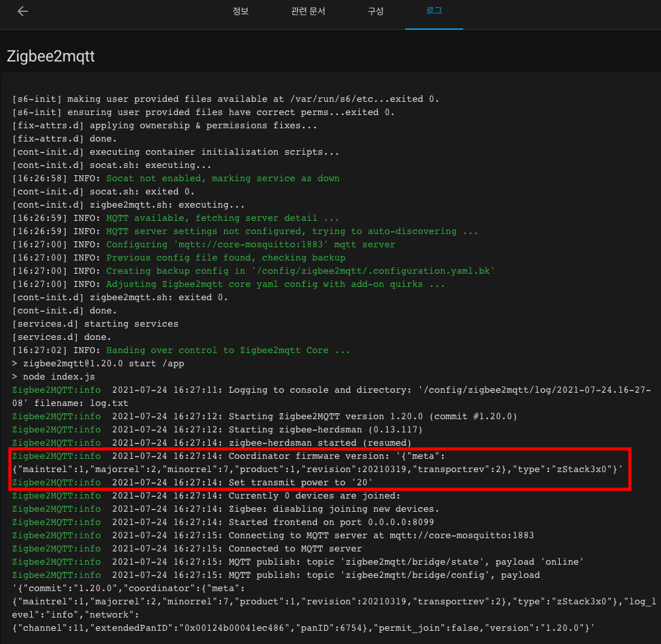
Task: Click line with topic 'zigbee2mqtt/bridge/config'
Action: [x=276, y=575]
